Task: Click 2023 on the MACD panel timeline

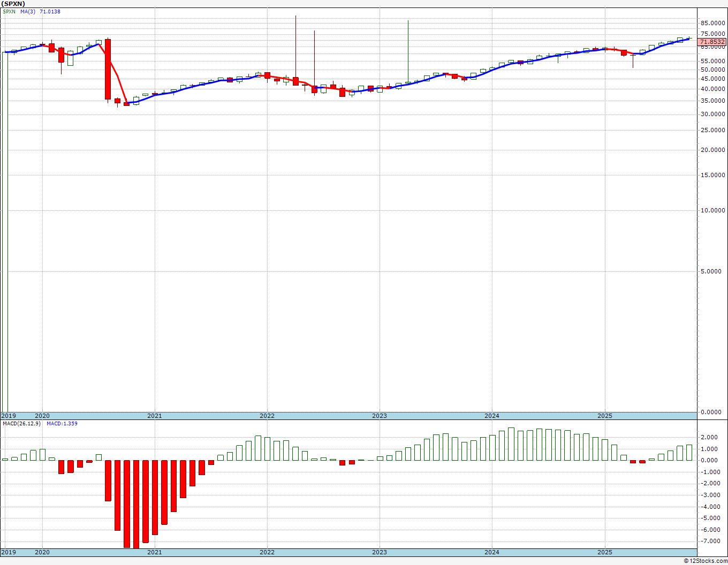Action: tap(379, 552)
